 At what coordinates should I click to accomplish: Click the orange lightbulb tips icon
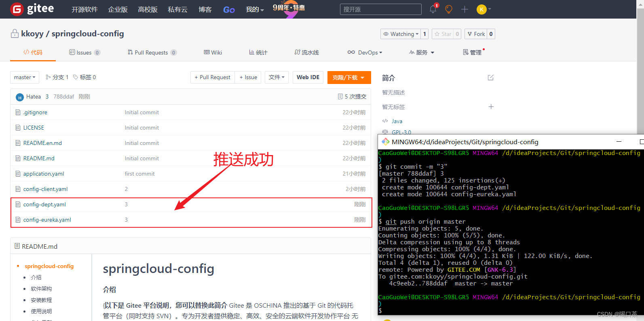(449, 9)
